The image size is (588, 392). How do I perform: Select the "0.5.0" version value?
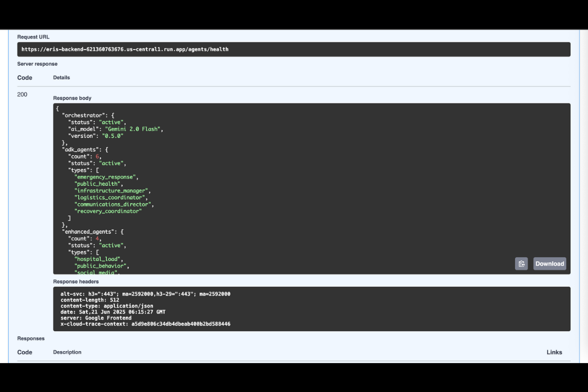click(113, 136)
